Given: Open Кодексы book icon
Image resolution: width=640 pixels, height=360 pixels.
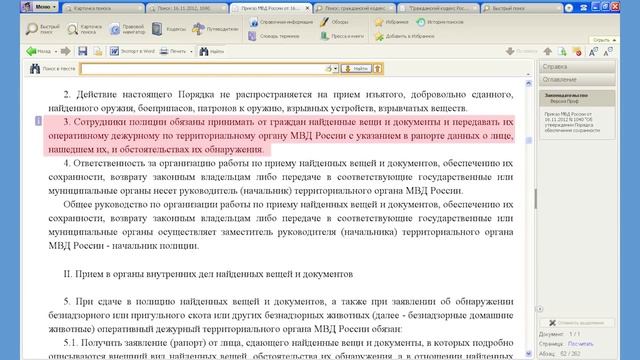Looking at the screenshot, I should point(169,29).
